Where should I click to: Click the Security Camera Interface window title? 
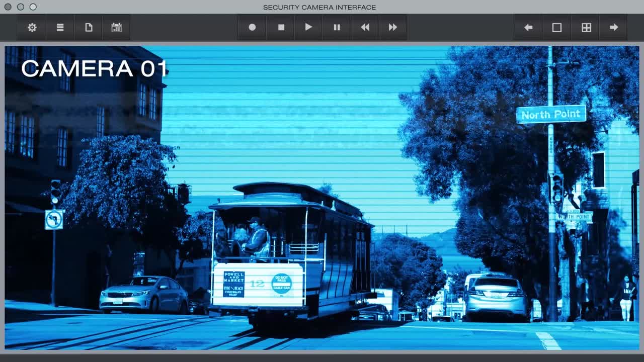point(319,7)
